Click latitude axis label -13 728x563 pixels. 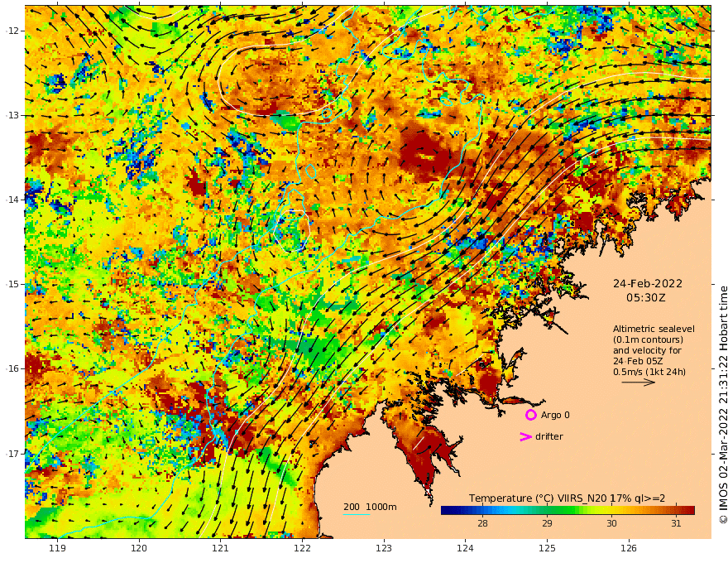click(x=12, y=115)
